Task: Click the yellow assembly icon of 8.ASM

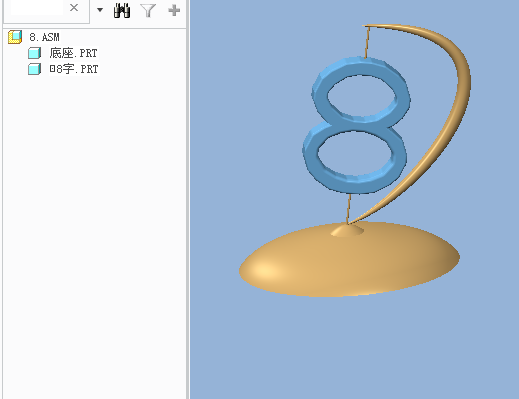Action: click(x=15, y=37)
